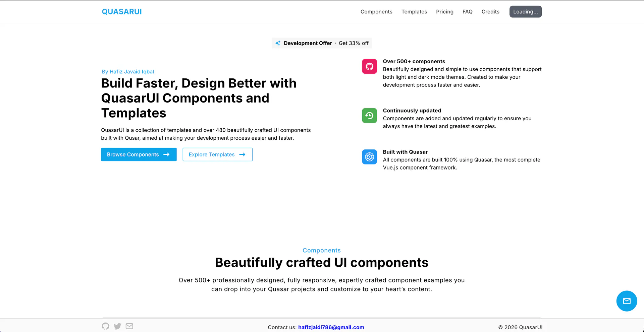Click the Twitter bird icon in the footer

117,326
